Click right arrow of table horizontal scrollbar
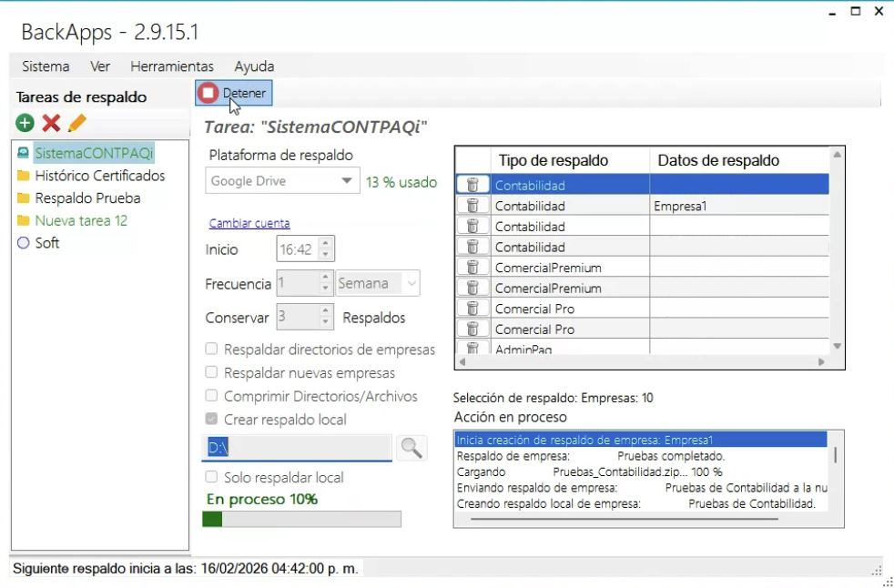Screen dimensions: 894x588 point(821,361)
